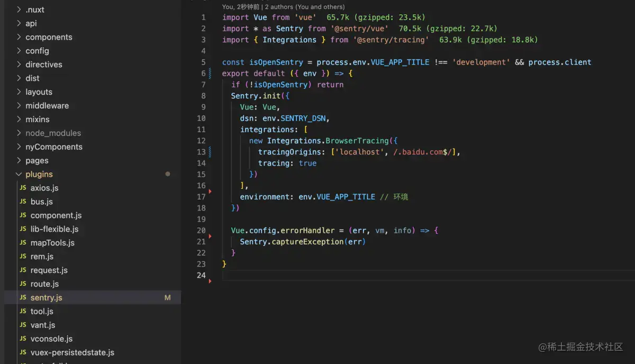This screenshot has width=635, height=364.
Task: Click the M modified badge on sentry.js
Action: click(168, 298)
